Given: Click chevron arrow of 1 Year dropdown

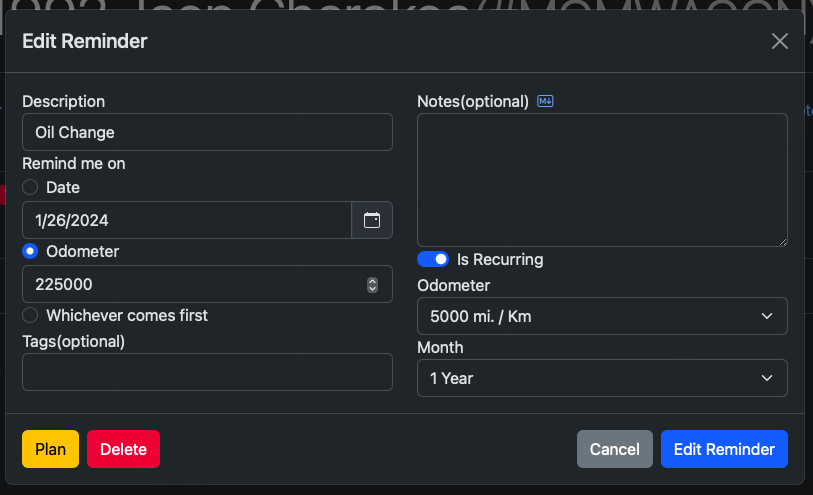Looking at the screenshot, I should click(x=767, y=378).
